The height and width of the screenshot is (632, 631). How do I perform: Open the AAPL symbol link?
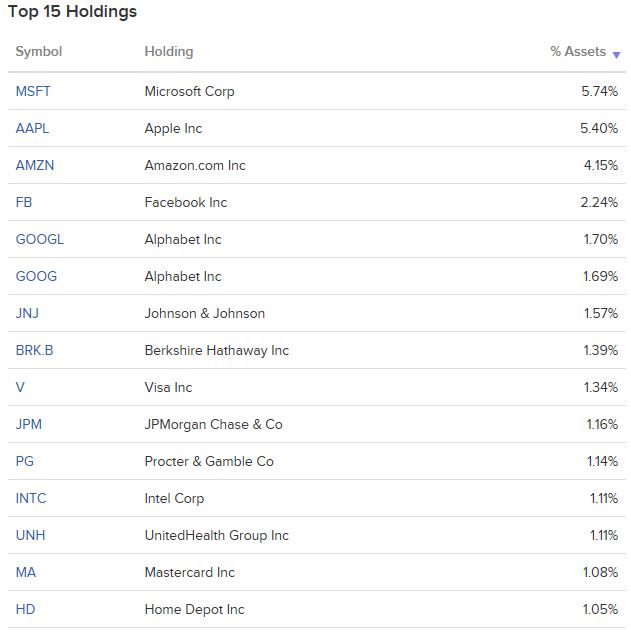point(32,129)
